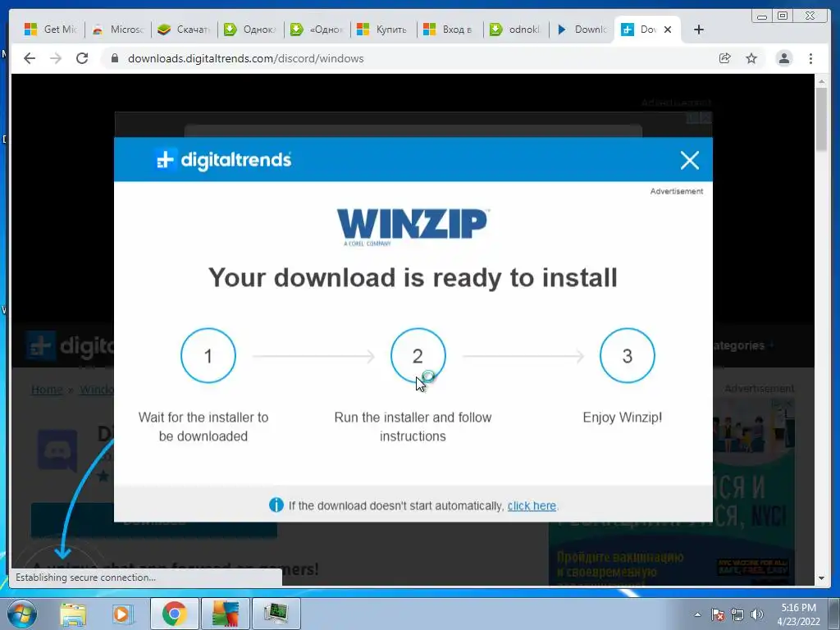Screen dimensions: 840x630
Task: Click 'Advertisement' label in popup
Action: (677, 191)
